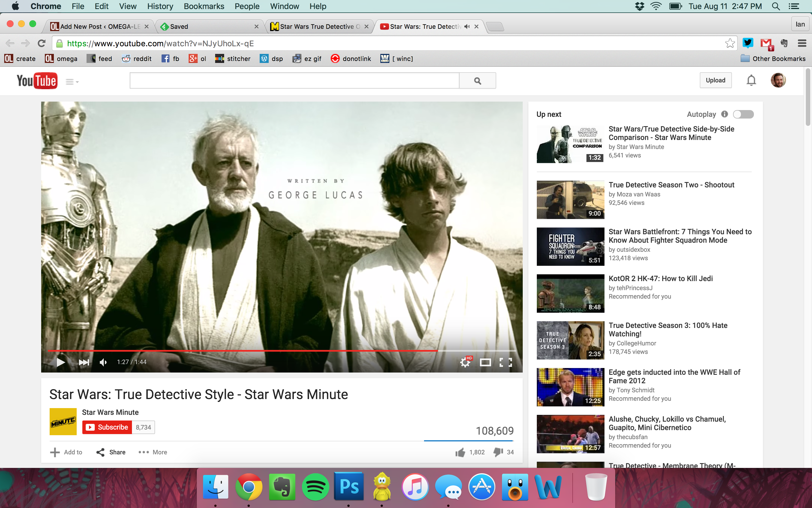Screen dimensions: 812x508
Task: Expand the More actions menu
Action: tap(153, 452)
